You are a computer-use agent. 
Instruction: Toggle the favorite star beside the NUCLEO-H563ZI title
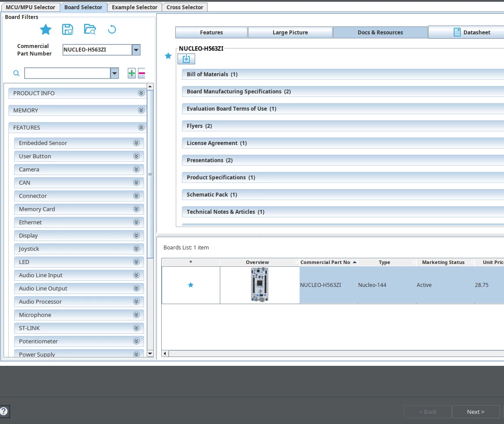168,56
